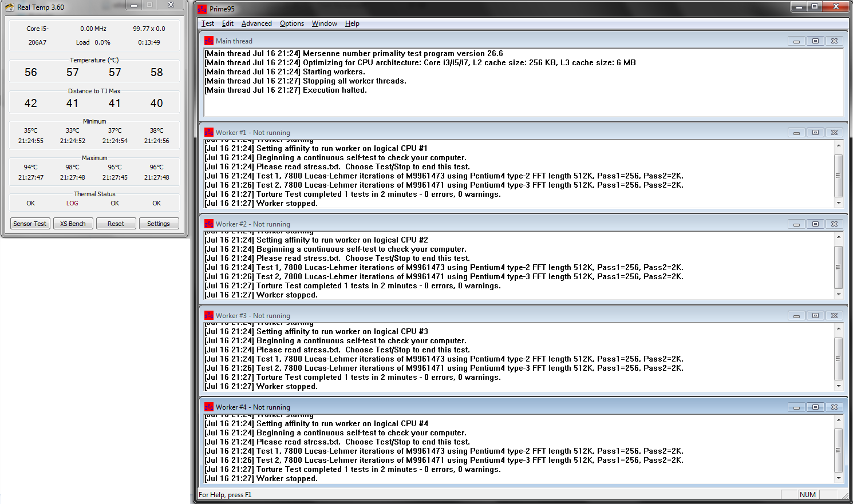Click the Worker #2 window icon
The height and width of the screenshot is (504, 853).
(x=209, y=224)
